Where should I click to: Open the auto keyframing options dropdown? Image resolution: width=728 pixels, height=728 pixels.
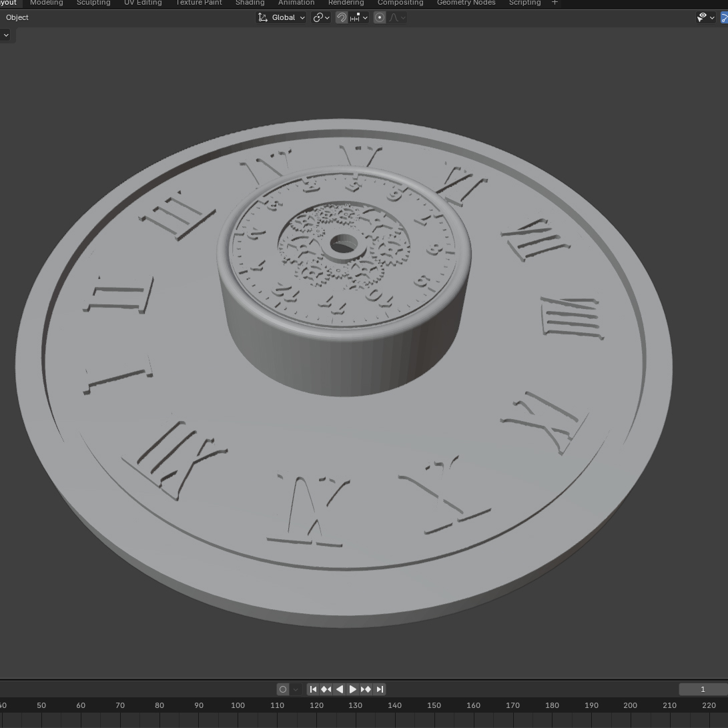pyautogui.click(x=296, y=689)
